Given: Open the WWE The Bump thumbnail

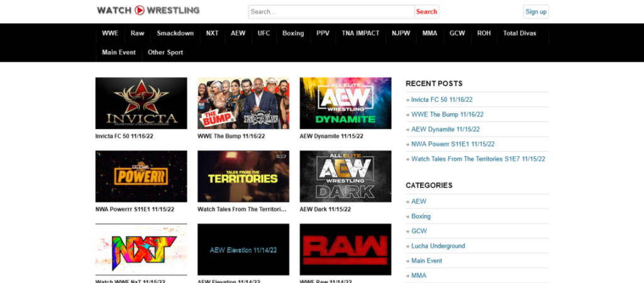Looking at the screenshot, I should pyautogui.click(x=243, y=103).
